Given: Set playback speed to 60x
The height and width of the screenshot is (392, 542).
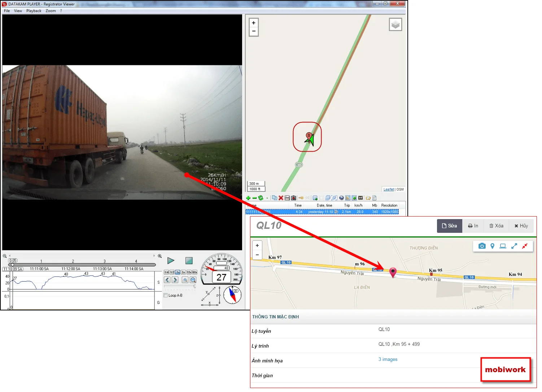Looking at the screenshot, I should tap(194, 272).
